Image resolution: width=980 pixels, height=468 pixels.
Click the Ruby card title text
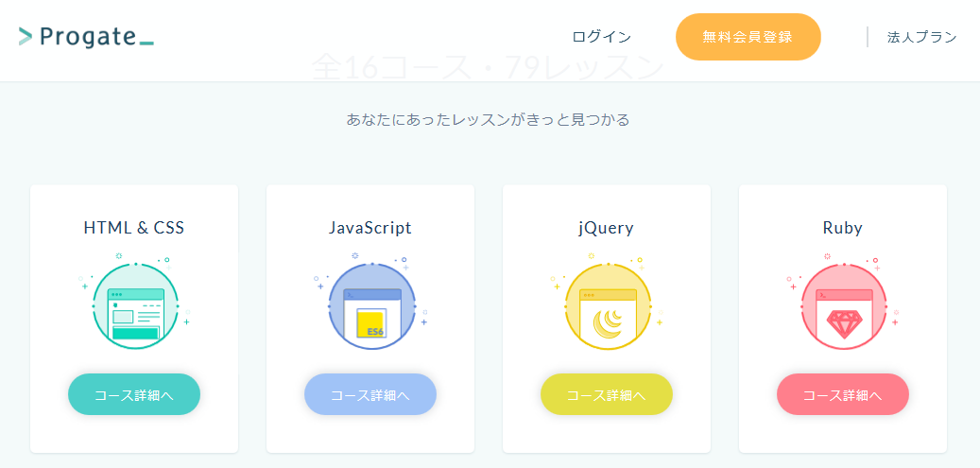(x=843, y=228)
